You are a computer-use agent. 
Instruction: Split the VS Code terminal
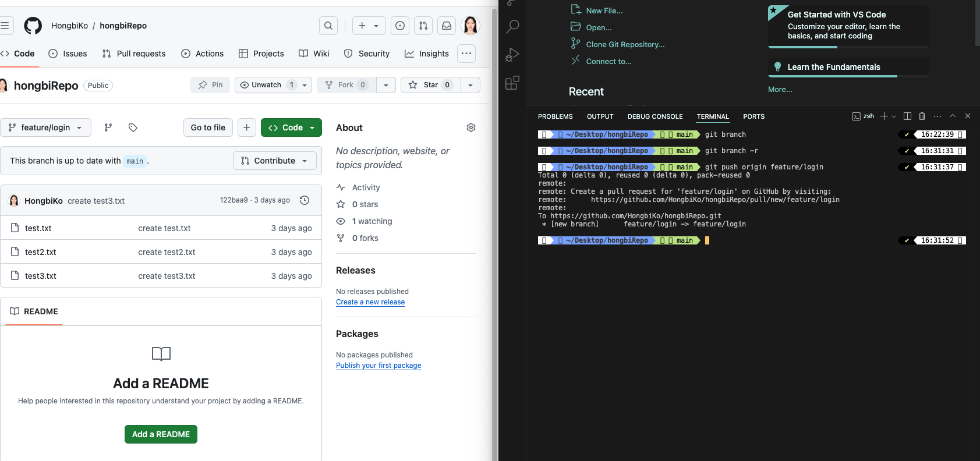907,116
